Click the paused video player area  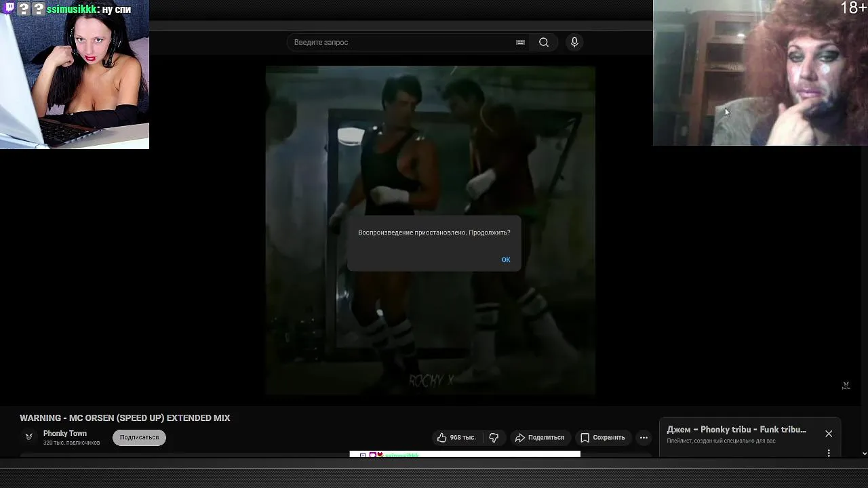(431, 230)
